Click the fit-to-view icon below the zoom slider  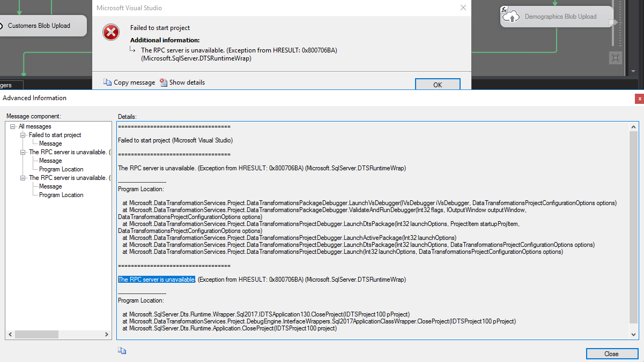click(616, 58)
